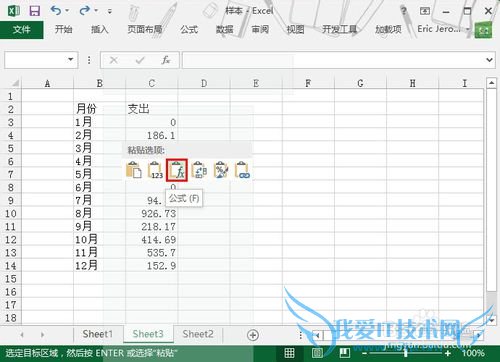Screen dimensions: 500x362
Task: Switch to Page Layout view icon
Action: [x=317, y=353]
